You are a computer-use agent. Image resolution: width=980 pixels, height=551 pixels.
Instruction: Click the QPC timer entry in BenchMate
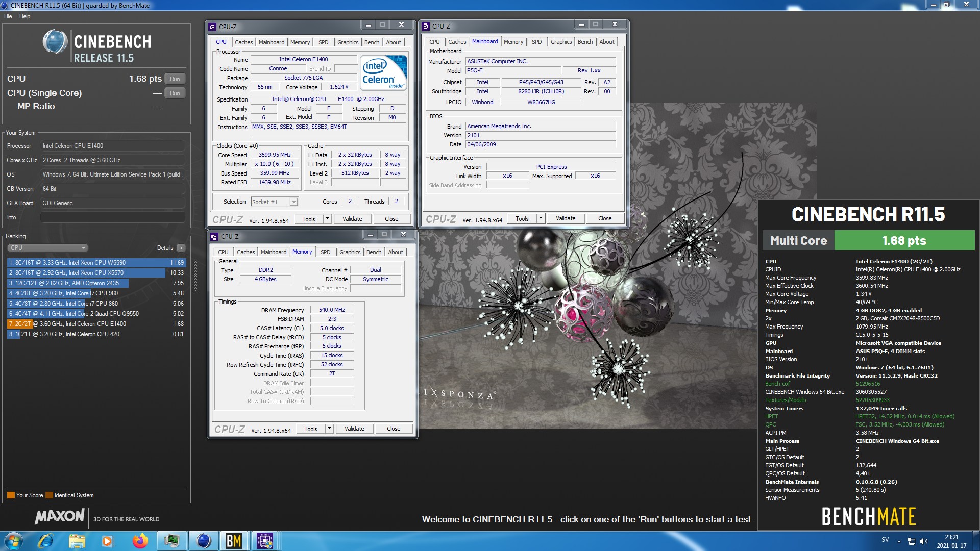tap(770, 424)
